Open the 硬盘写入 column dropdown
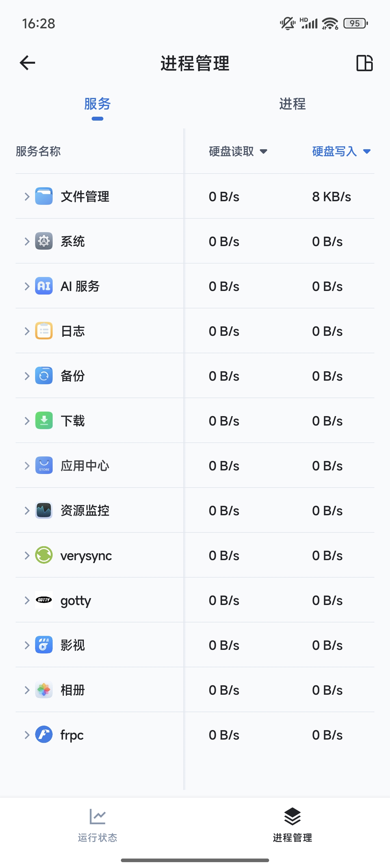 click(342, 151)
